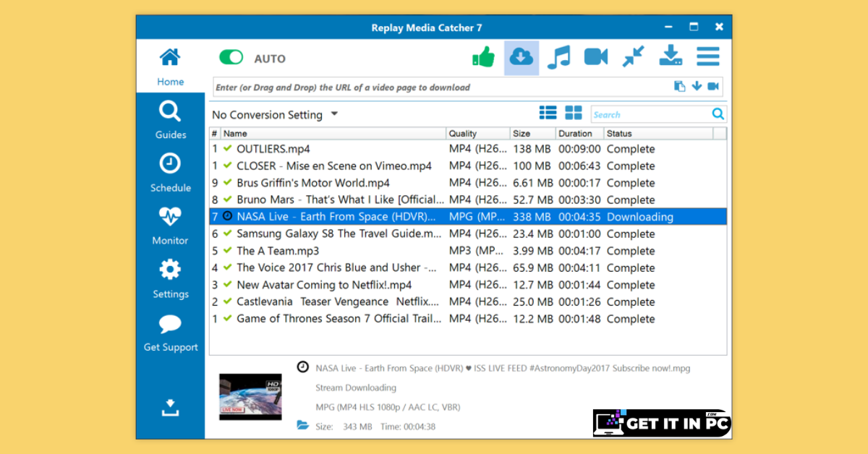Image resolution: width=868 pixels, height=454 pixels.
Task: Open the hamburger menu
Action: tap(708, 57)
